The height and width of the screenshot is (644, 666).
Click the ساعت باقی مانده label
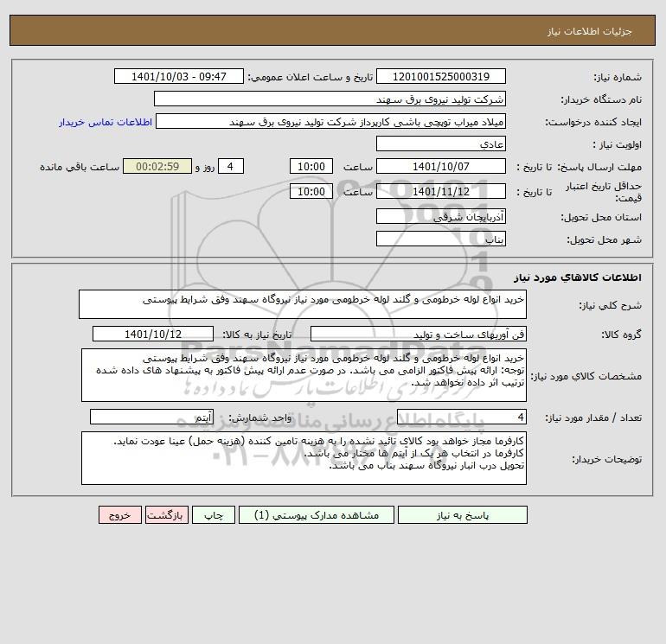point(80,167)
